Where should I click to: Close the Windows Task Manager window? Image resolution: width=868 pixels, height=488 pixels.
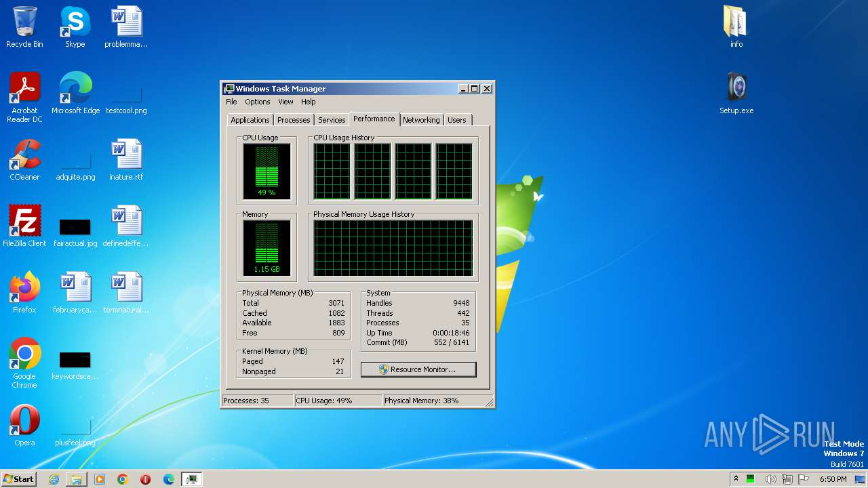click(x=487, y=89)
